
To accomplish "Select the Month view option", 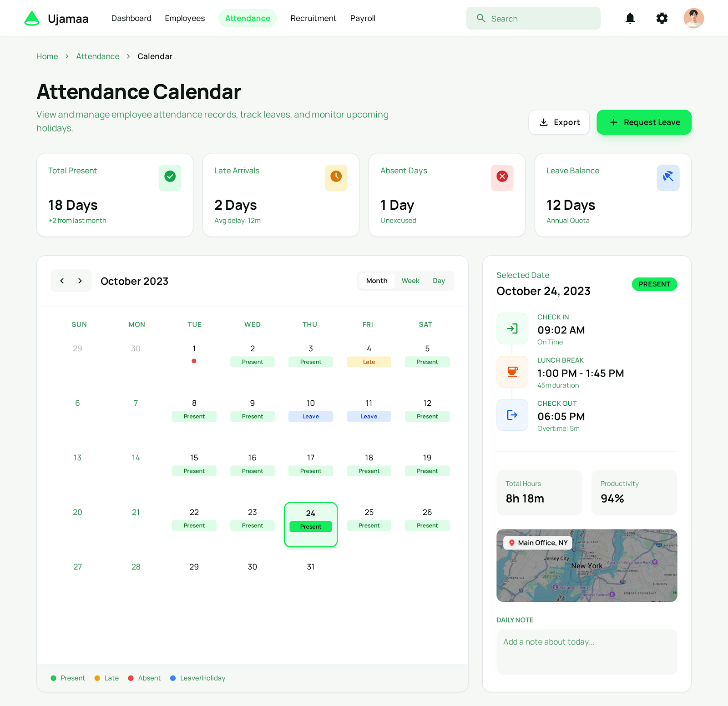I will [x=376, y=281].
